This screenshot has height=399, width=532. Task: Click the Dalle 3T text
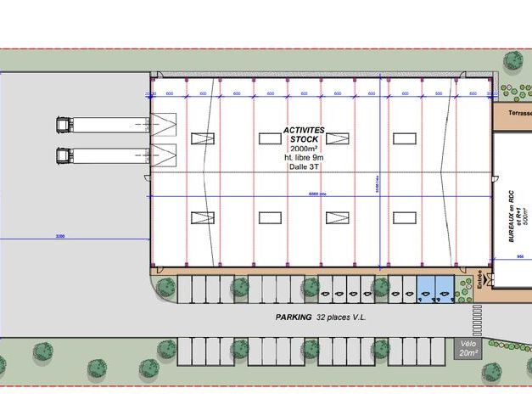tap(303, 168)
